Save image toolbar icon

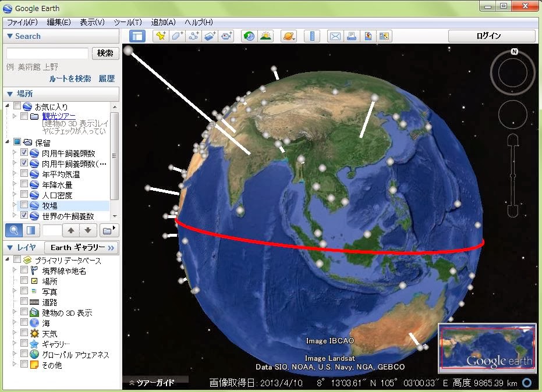pos(384,36)
